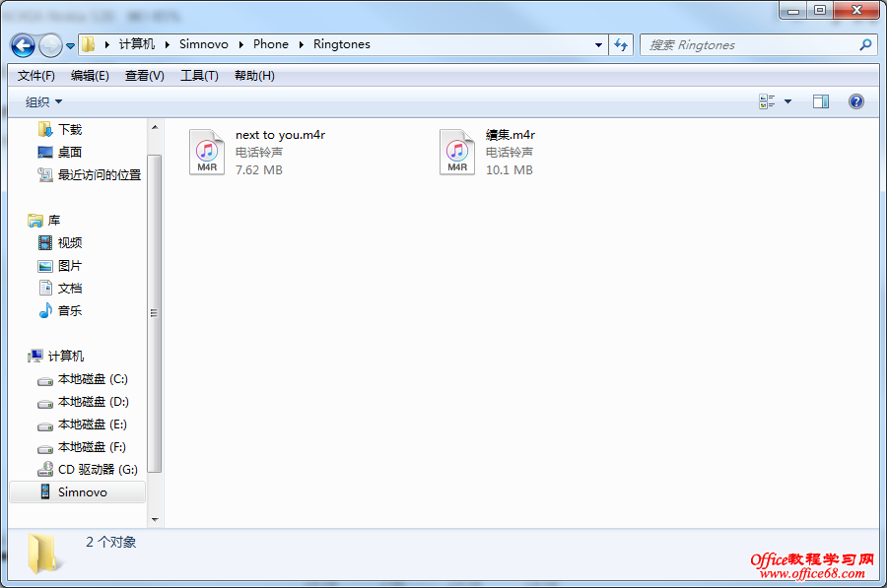Focus the 搜索 Ringtones search box
The image size is (887, 588).
(x=758, y=44)
